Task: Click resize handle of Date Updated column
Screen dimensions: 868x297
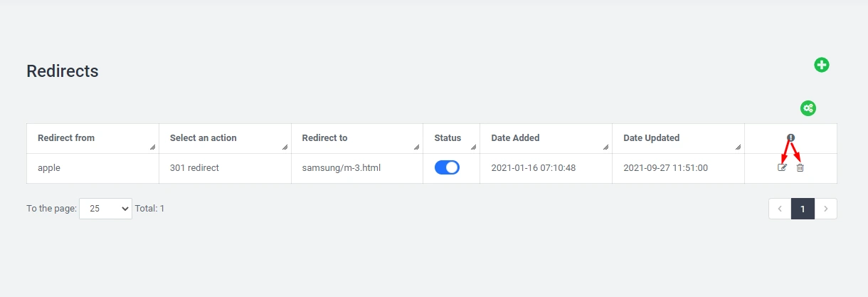Action: coord(738,147)
